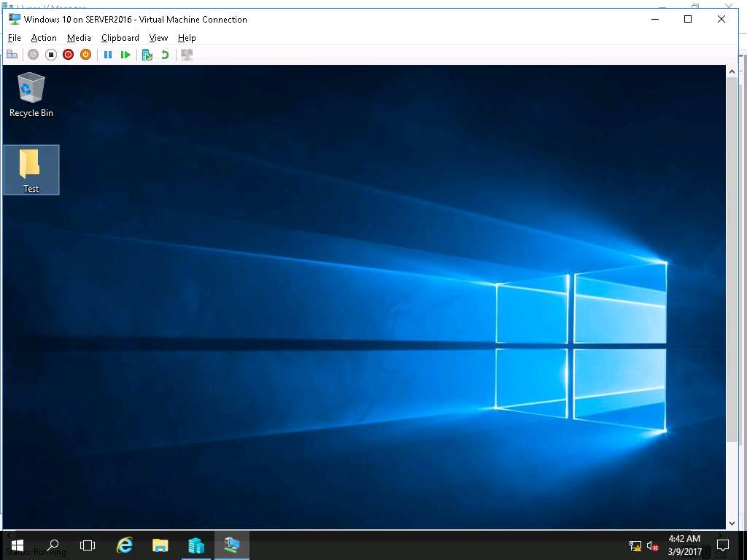
Task: Open the View menu
Action: point(158,38)
